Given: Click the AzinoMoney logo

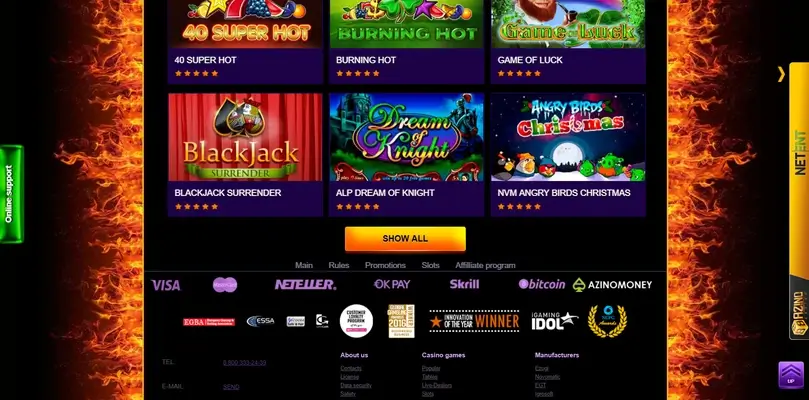Looking at the screenshot, I should click(x=612, y=284).
